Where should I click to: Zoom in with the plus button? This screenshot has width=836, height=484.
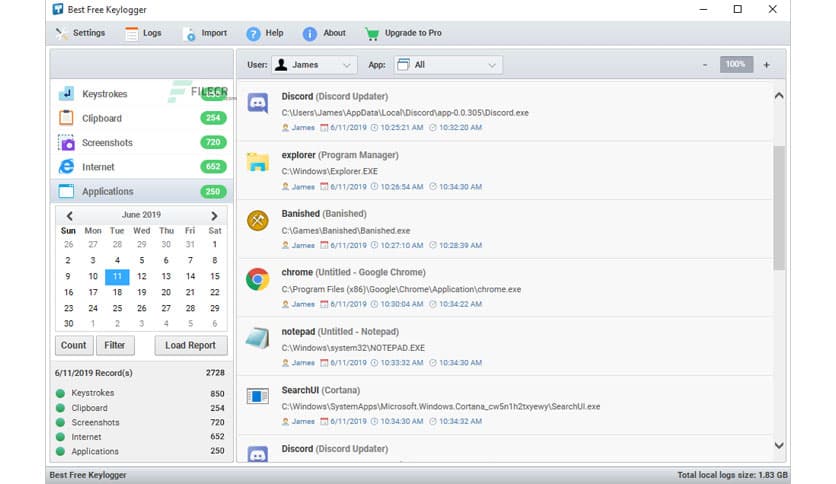coord(766,64)
